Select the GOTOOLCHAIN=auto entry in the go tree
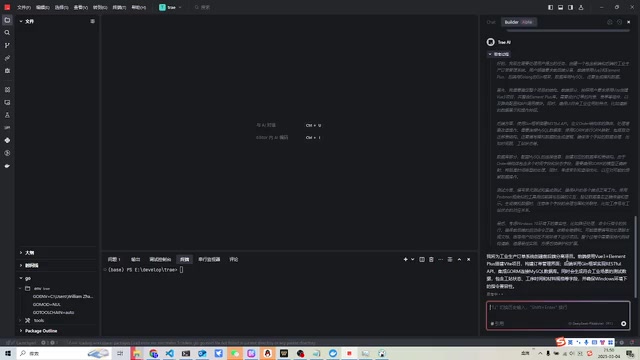Screen dimensions: 640x360 53,312
